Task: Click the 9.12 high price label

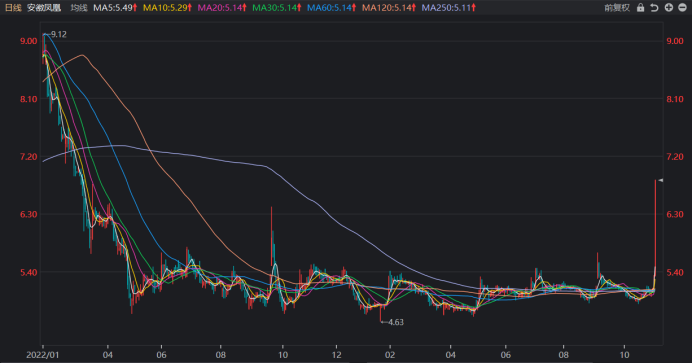Action: (59, 34)
